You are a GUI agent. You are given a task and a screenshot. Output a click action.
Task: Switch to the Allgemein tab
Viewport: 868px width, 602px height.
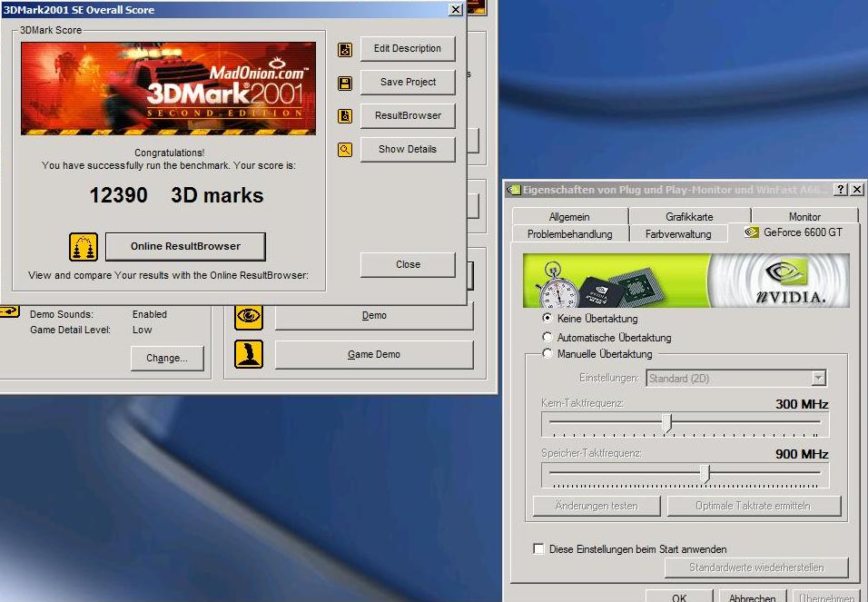pyautogui.click(x=569, y=216)
